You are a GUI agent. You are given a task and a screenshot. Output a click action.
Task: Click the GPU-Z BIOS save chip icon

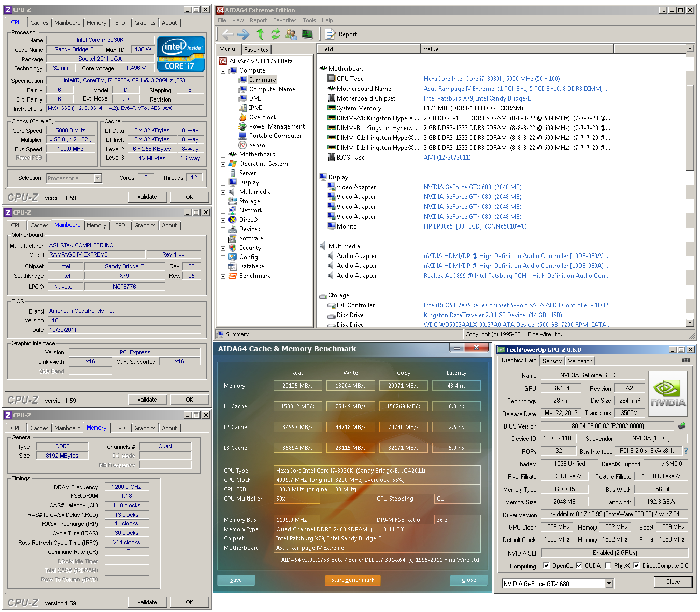[x=682, y=425]
